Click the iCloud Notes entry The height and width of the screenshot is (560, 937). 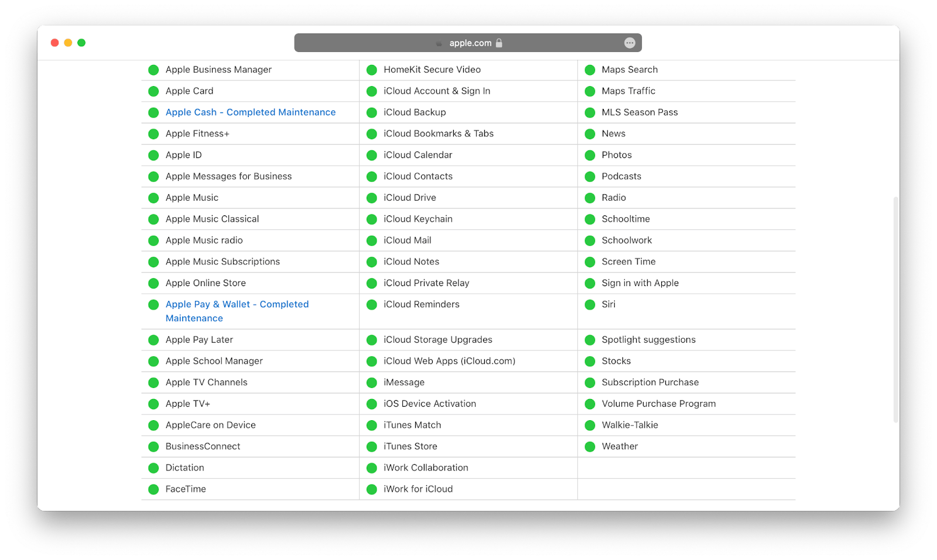(411, 262)
